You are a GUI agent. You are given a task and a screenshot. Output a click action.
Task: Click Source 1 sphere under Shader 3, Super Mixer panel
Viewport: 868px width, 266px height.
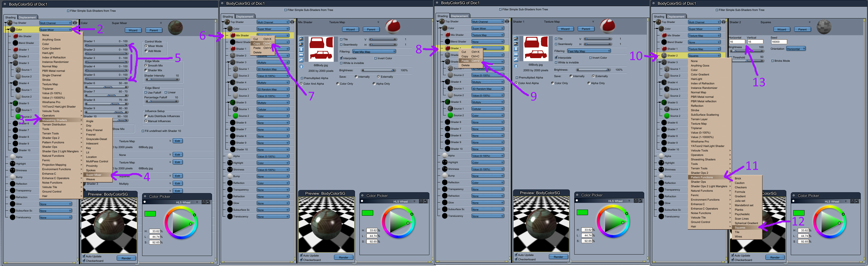pyautogui.click(x=18, y=70)
